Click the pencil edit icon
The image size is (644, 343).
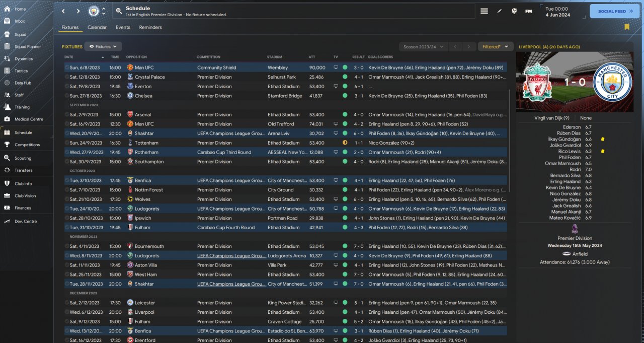pyautogui.click(x=500, y=11)
